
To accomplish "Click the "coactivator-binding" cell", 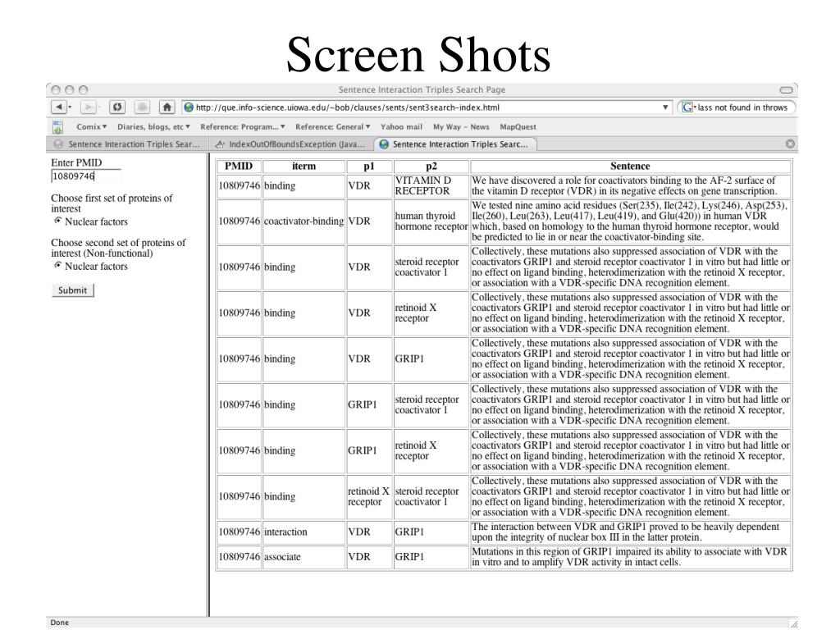I will (x=304, y=221).
